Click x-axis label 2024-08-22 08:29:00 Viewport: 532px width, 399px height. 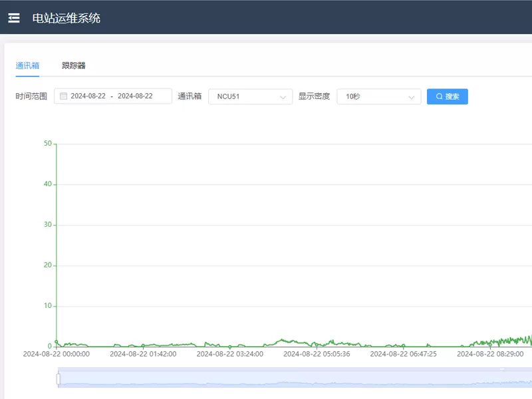[490, 354]
